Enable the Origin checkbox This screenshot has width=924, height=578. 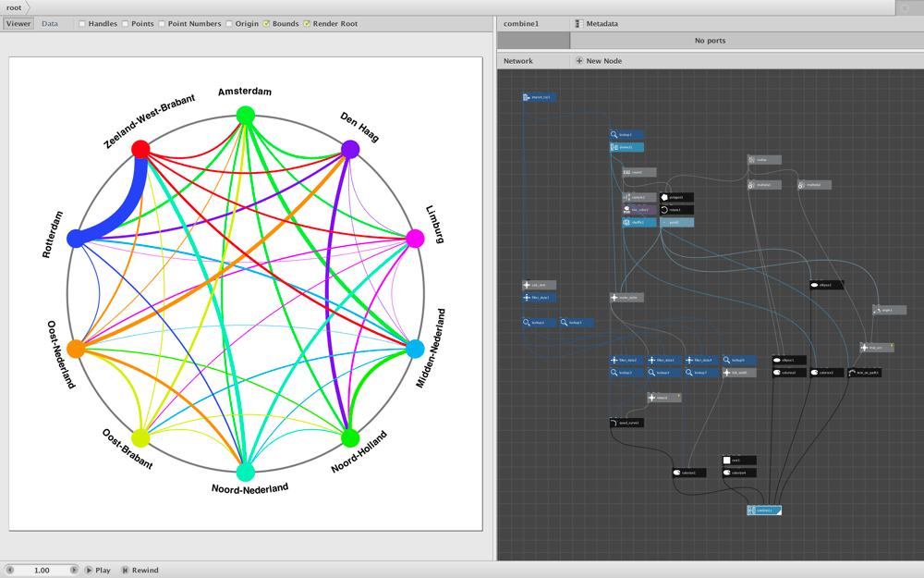pos(229,24)
